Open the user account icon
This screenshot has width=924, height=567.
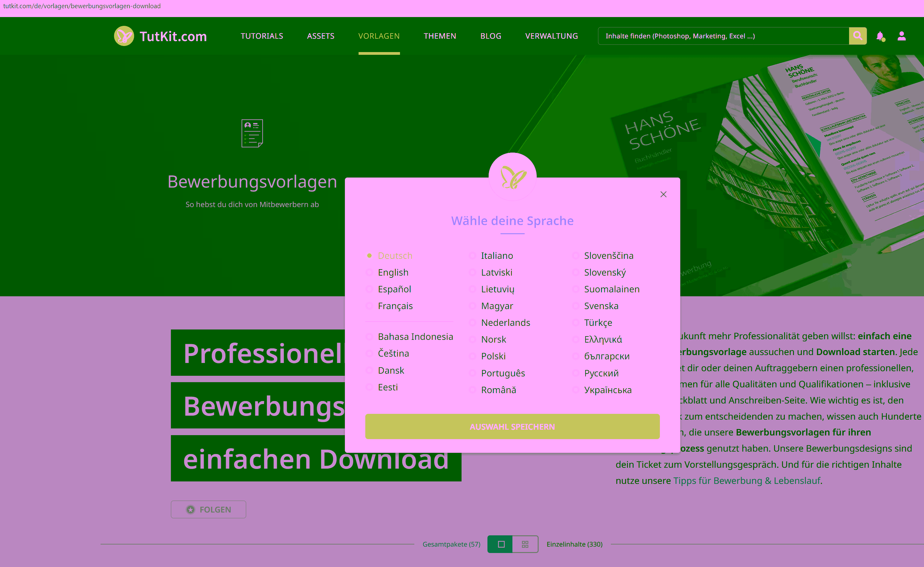[902, 36]
